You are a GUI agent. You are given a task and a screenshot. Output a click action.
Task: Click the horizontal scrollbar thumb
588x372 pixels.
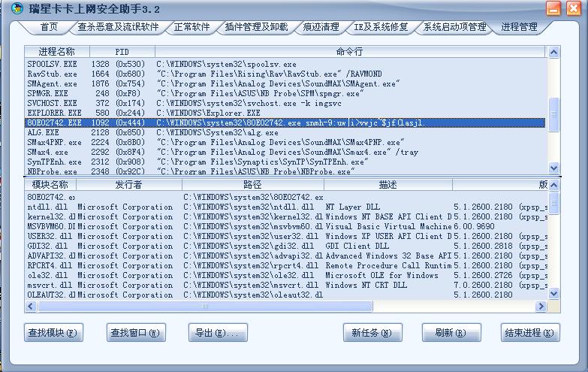[205, 307]
